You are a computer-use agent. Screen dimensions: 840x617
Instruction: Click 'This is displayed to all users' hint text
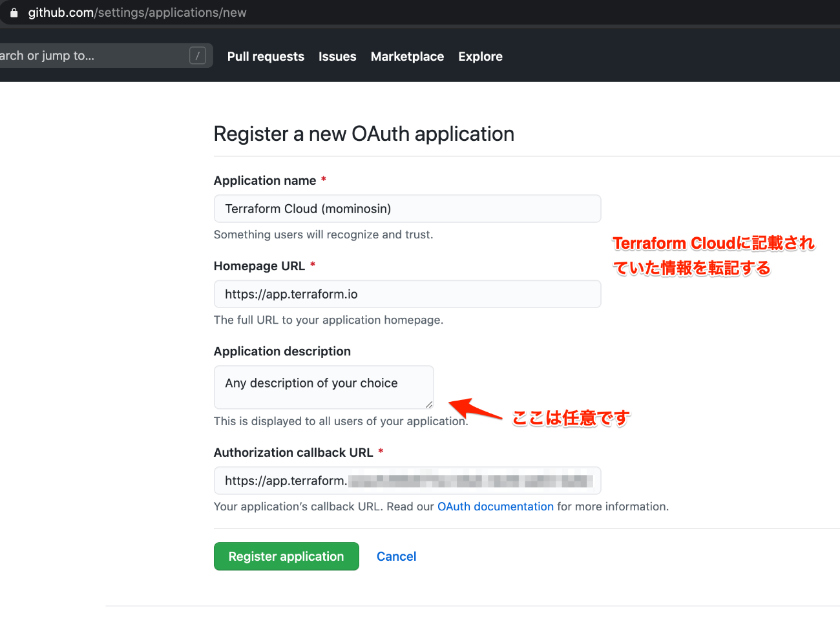341,421
